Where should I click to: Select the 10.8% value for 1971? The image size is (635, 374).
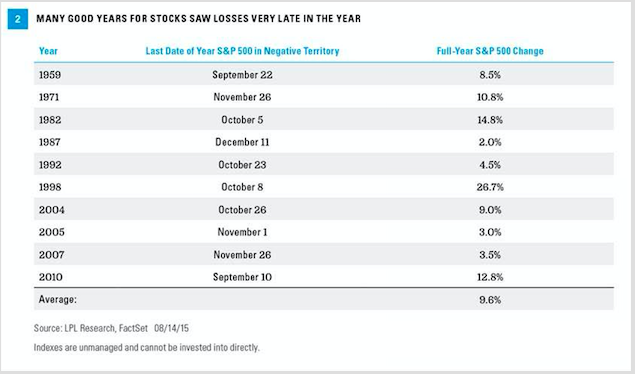[490, 97]
